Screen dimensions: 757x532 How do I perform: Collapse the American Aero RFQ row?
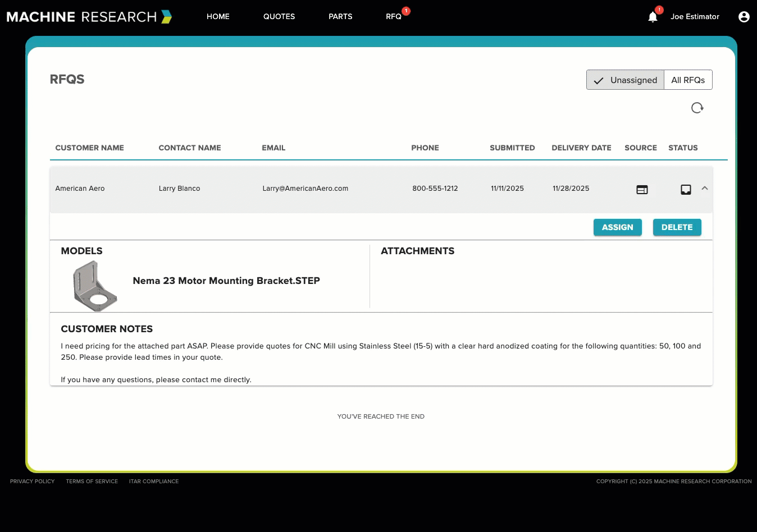(x=705, y=189)
